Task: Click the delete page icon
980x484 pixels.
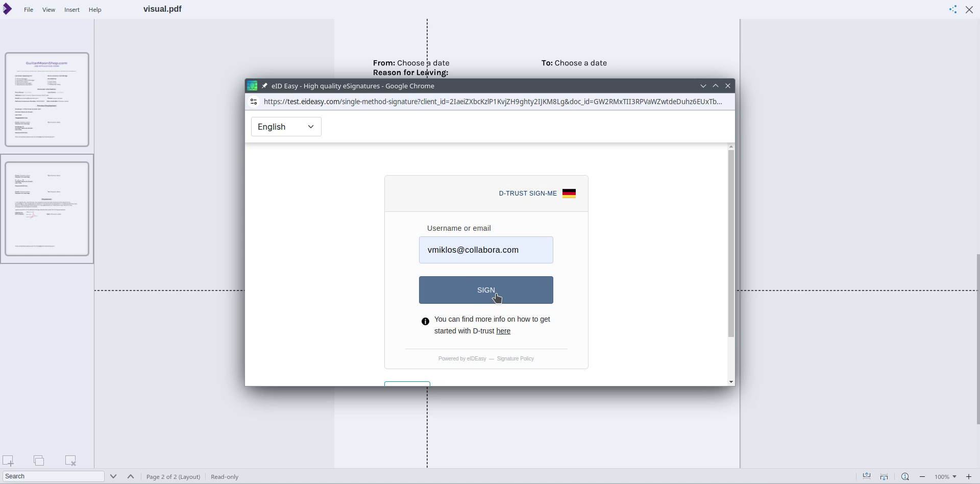Action: (x=71, y=461)
